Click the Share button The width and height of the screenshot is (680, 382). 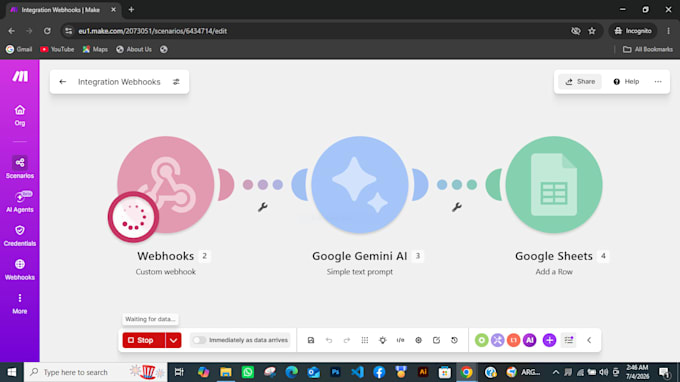(580, 82)
